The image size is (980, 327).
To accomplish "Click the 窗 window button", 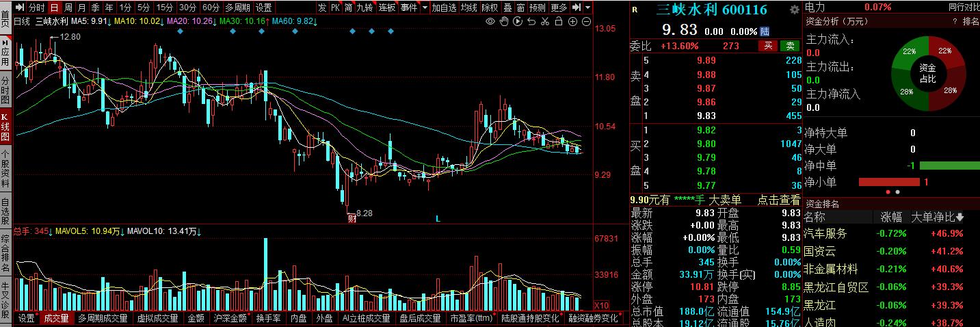I will click(x=520, y=8).
